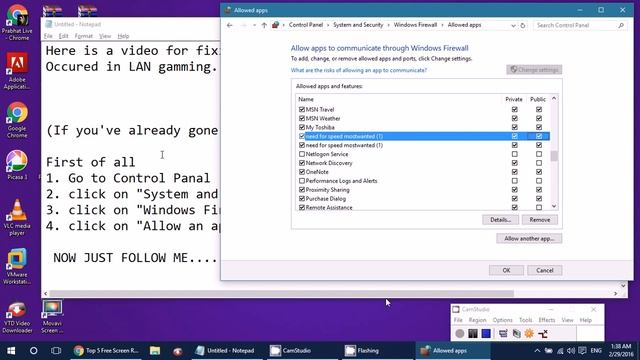Click allowed apps list scrollbar thumb

tap(554, 156)
